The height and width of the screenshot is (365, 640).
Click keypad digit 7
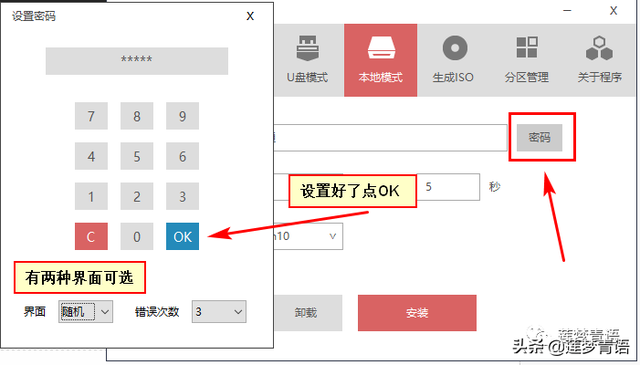pos(91,116)
